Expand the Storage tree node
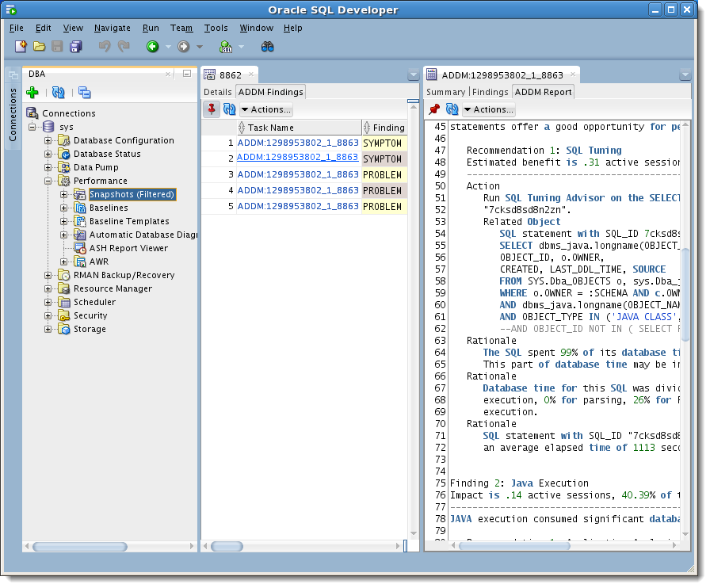 pos(48,329)
